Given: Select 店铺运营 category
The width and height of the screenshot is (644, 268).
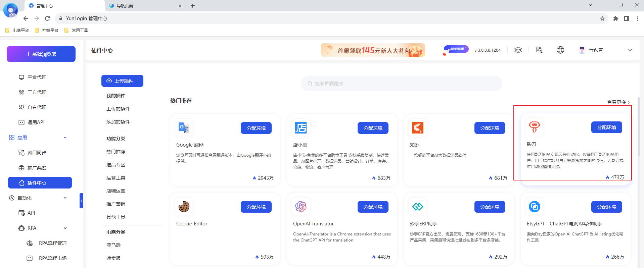Looking at the screenshot, I should pyautogui.click(x=116, y=191).
